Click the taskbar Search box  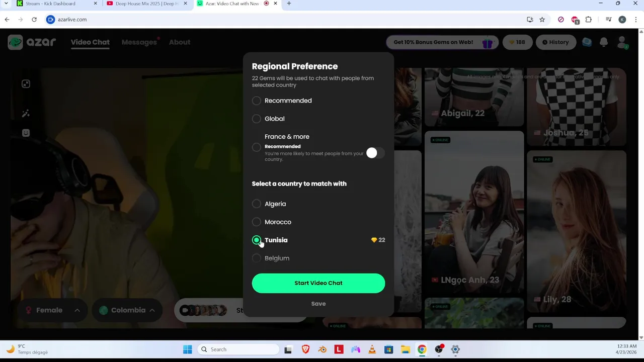[x=238, y=349]
